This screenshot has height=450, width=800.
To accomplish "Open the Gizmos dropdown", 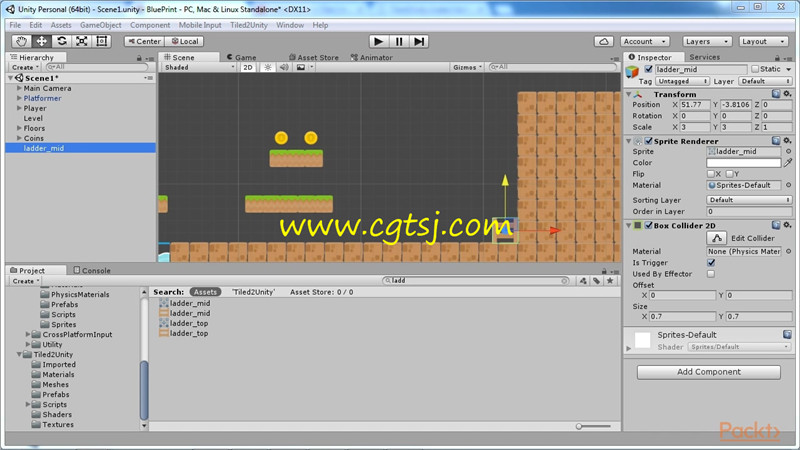I will click(467, 67).
